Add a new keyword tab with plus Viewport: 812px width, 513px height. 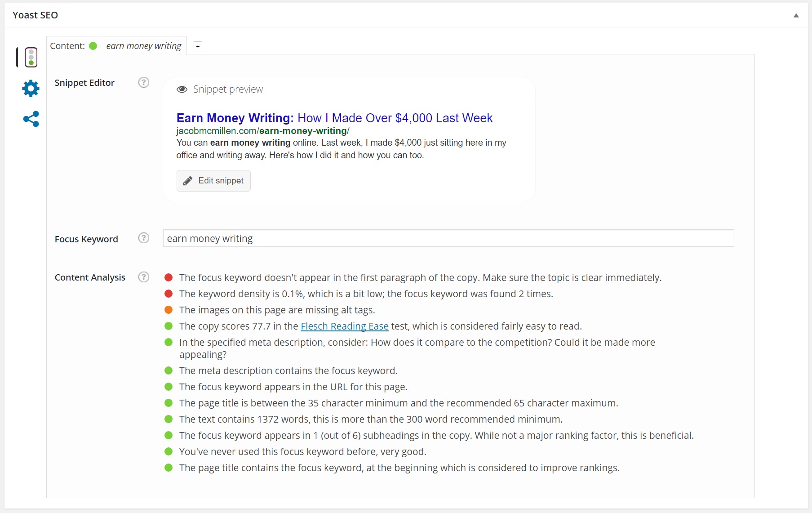198,46
